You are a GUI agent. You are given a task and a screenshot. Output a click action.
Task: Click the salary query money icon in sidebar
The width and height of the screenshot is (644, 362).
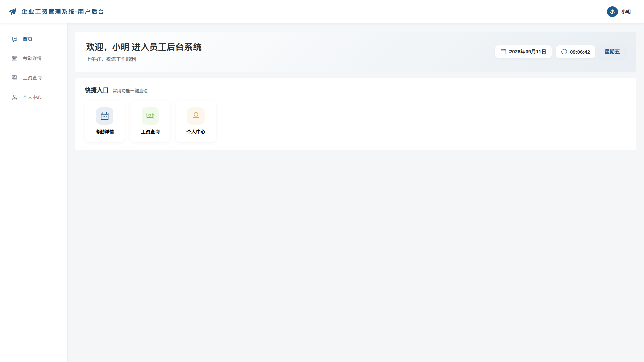(15, 78)
